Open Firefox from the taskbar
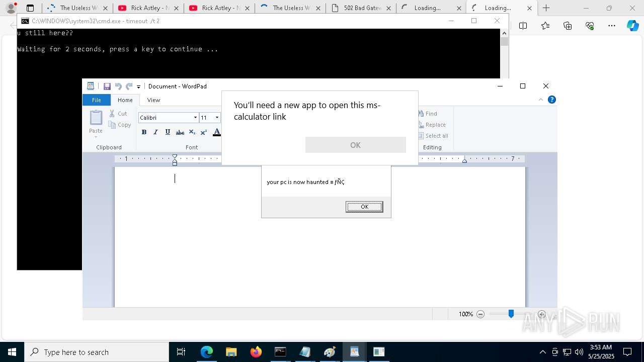This screenshot has width=644, height=362. coord(256,352)
